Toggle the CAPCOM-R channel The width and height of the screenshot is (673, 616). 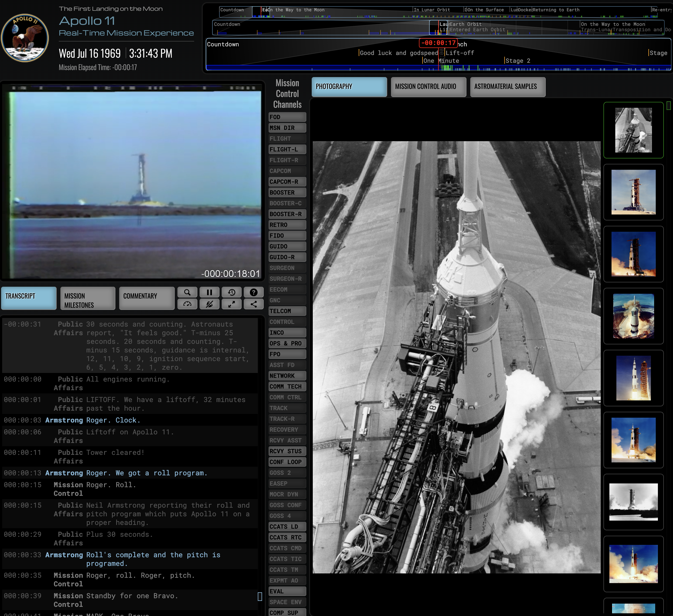287,182
